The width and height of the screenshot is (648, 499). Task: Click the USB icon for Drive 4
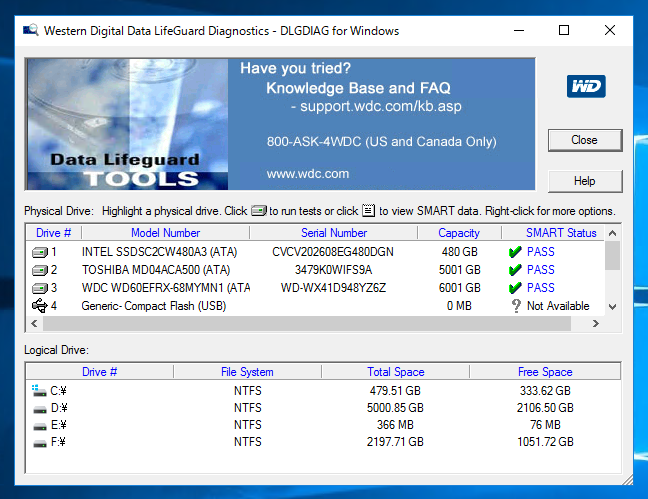(x=40, y=306)
